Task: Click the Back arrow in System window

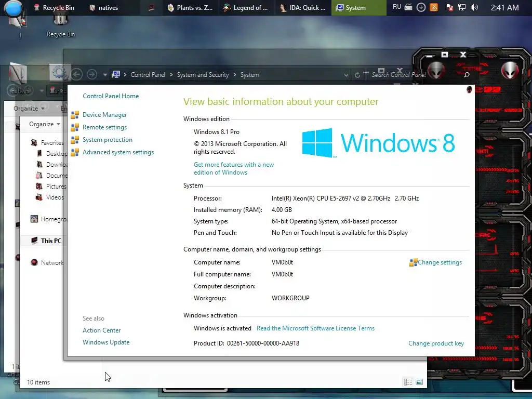Action: coord(77,74)
